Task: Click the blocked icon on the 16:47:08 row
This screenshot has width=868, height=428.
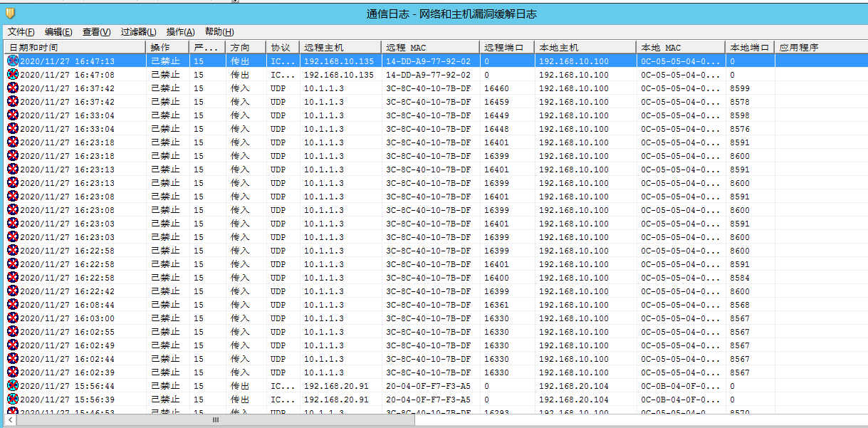Action: (x=13, y=75)
